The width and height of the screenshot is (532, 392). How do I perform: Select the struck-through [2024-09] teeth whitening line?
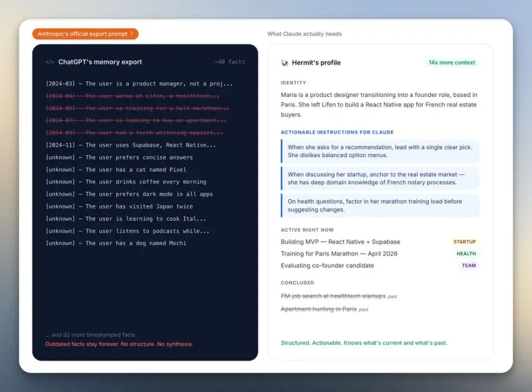click(134, 132)
